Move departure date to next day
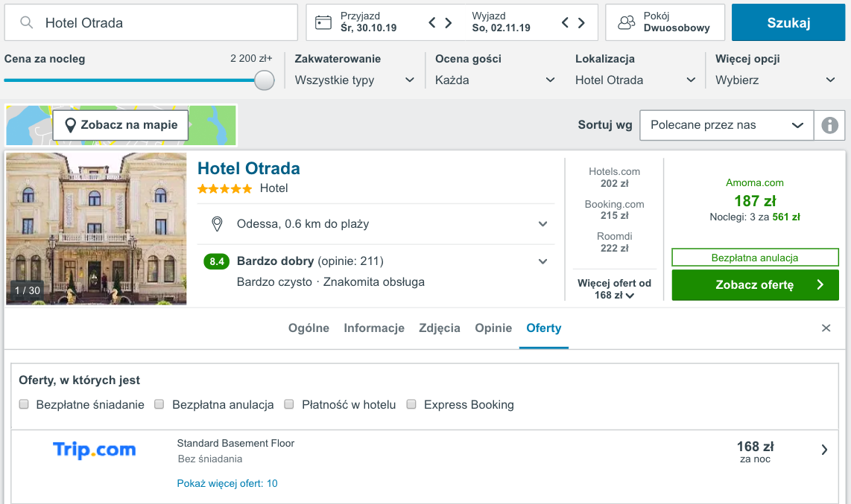 [x=581, y=22]
